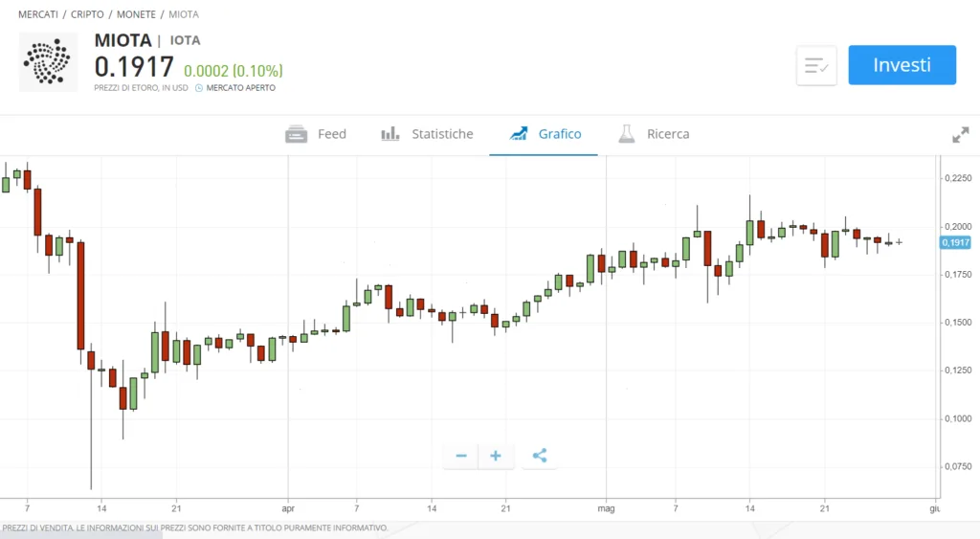Click the PREZZI DI ETORO, IN USD text
The height and width of the screenshot is (539, 980).
point(141,88)
